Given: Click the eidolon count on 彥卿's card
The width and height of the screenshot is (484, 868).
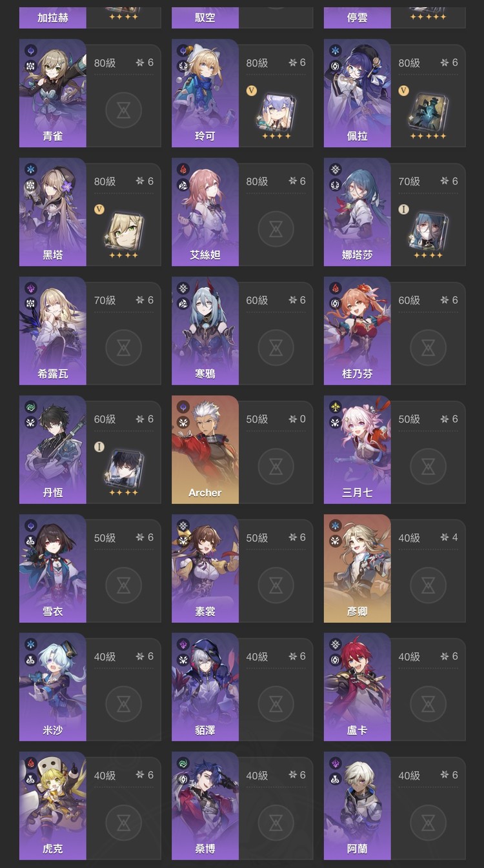Looking at the screenshot, I should [449, 538].
